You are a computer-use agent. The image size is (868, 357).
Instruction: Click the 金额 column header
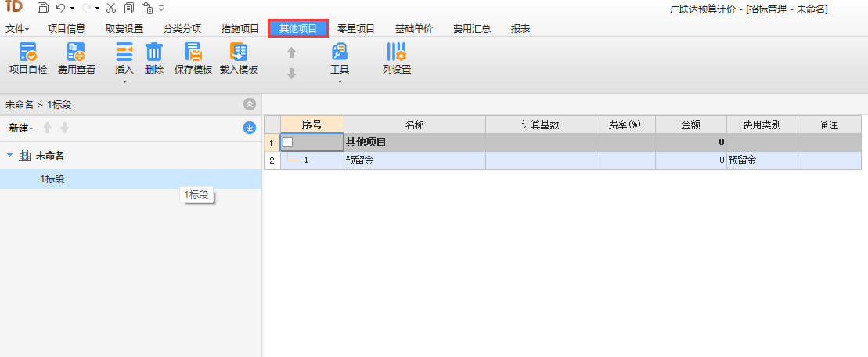[x=691, y=124]
